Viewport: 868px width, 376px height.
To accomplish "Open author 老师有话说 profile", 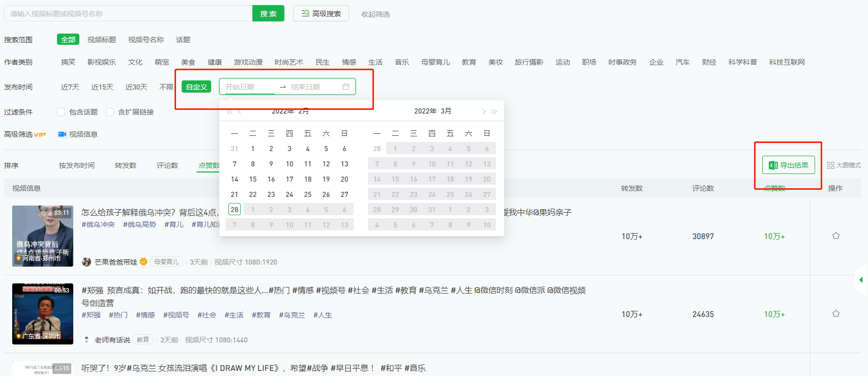I will point(112,340).
